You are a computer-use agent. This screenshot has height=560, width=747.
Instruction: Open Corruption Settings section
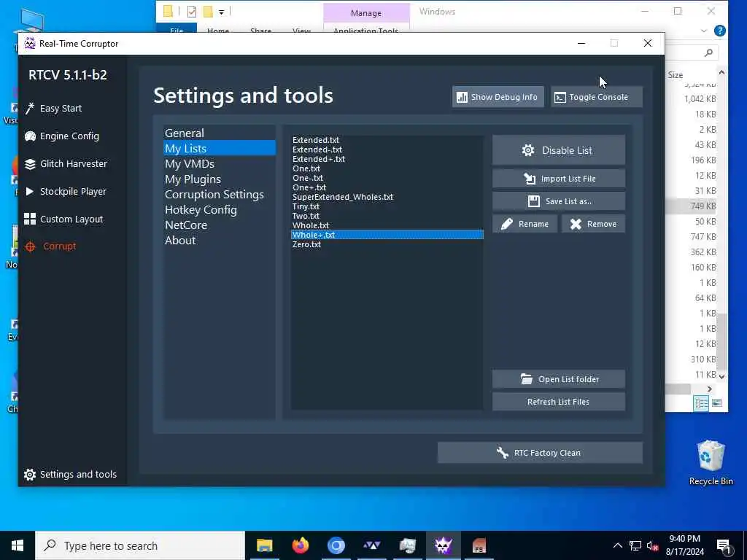pos(219,194)
